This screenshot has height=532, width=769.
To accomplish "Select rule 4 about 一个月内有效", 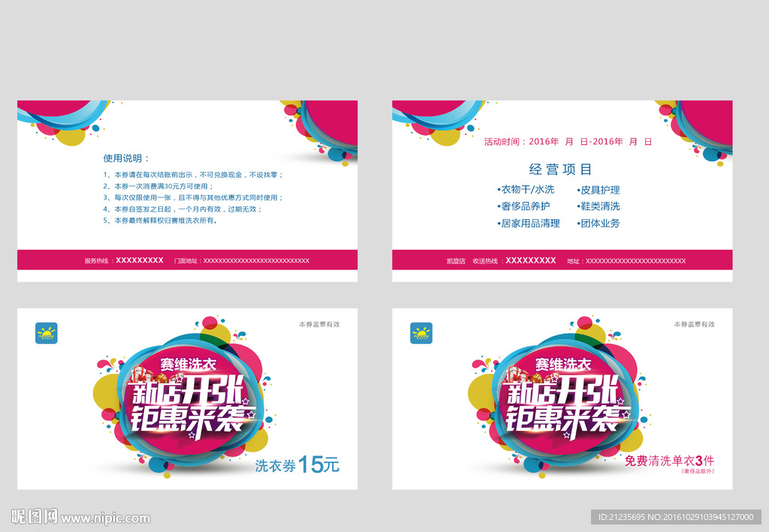I will tap(182, 209).
